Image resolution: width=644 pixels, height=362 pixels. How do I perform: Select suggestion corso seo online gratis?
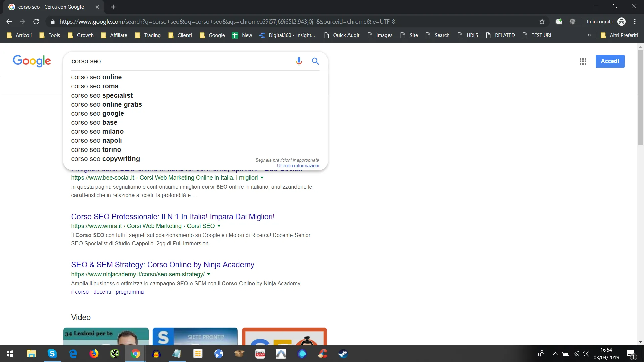click(x=195, y=104)
